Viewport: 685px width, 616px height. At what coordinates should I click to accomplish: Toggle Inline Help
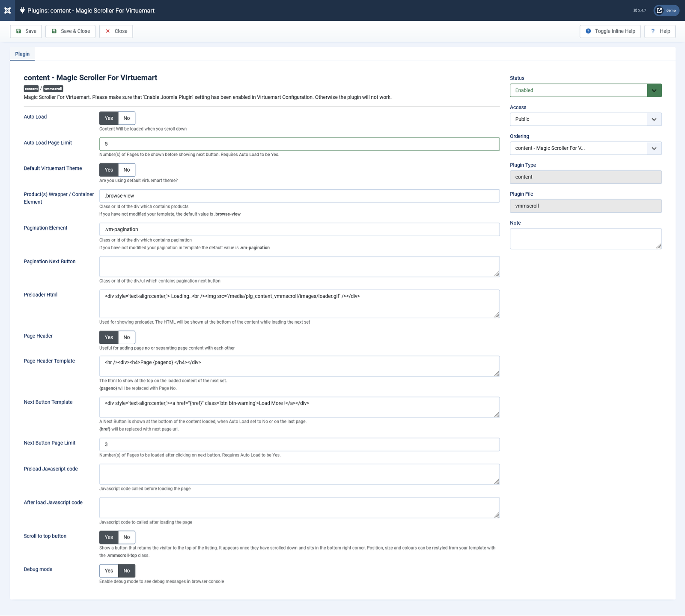point(610,31)
